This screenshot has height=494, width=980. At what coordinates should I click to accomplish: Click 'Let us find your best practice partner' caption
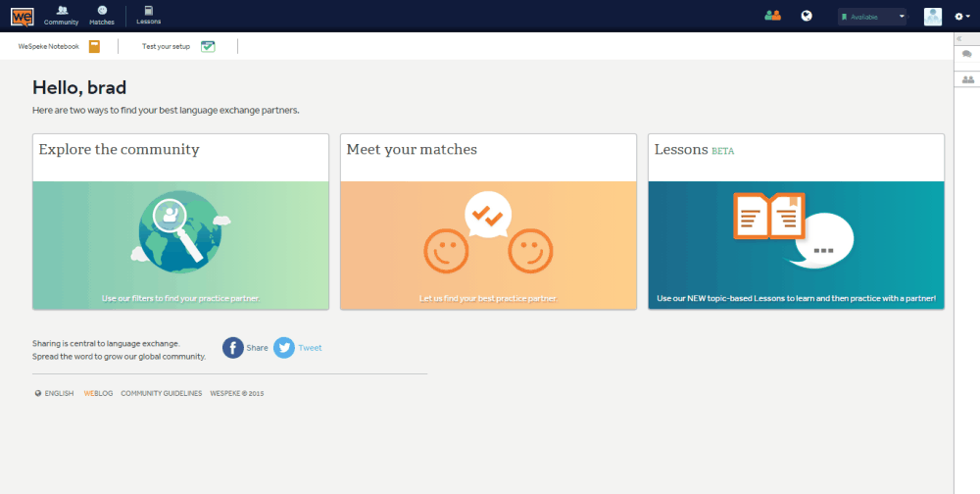(x=488, y=298)
